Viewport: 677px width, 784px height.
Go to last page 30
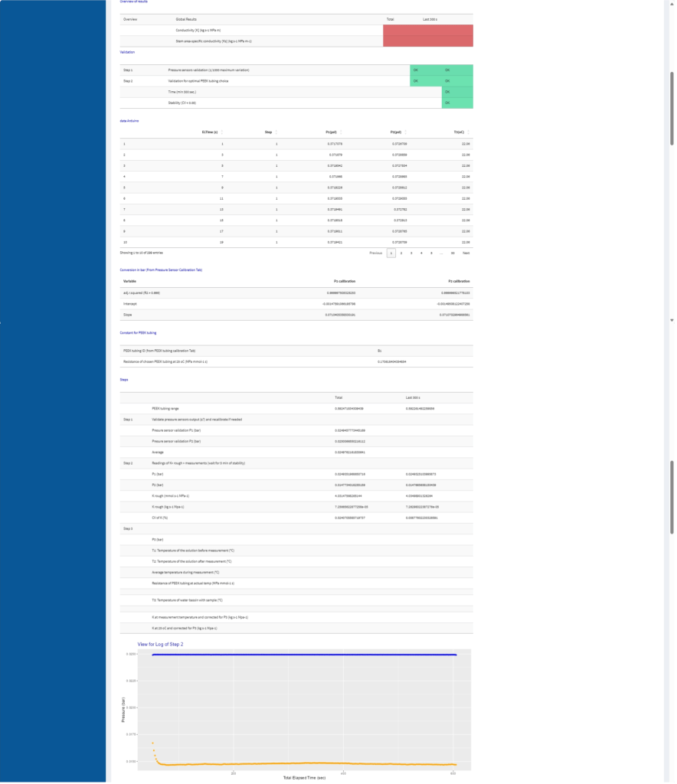453,252
